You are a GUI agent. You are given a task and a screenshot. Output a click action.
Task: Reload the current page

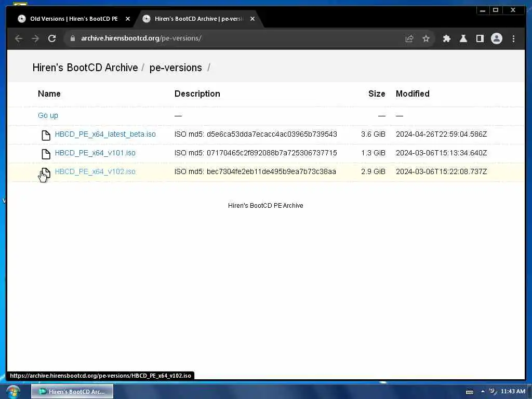coord(52,38)
